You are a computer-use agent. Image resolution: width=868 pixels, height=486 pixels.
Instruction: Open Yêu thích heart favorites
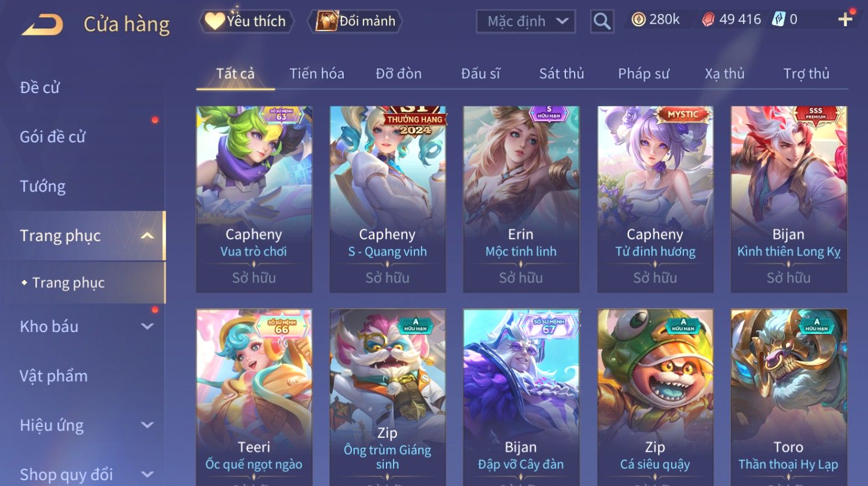pos(246,21)
